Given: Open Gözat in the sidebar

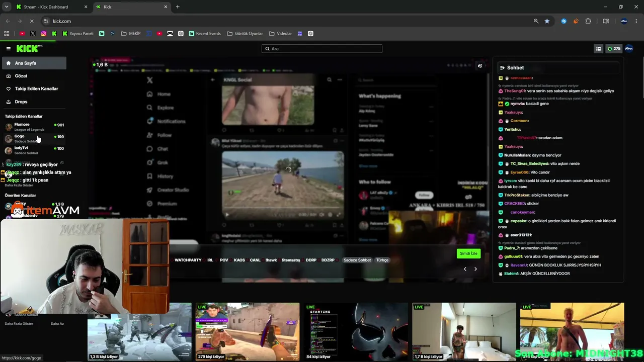Looking at the screenshot, I should (x=34, y=76).
